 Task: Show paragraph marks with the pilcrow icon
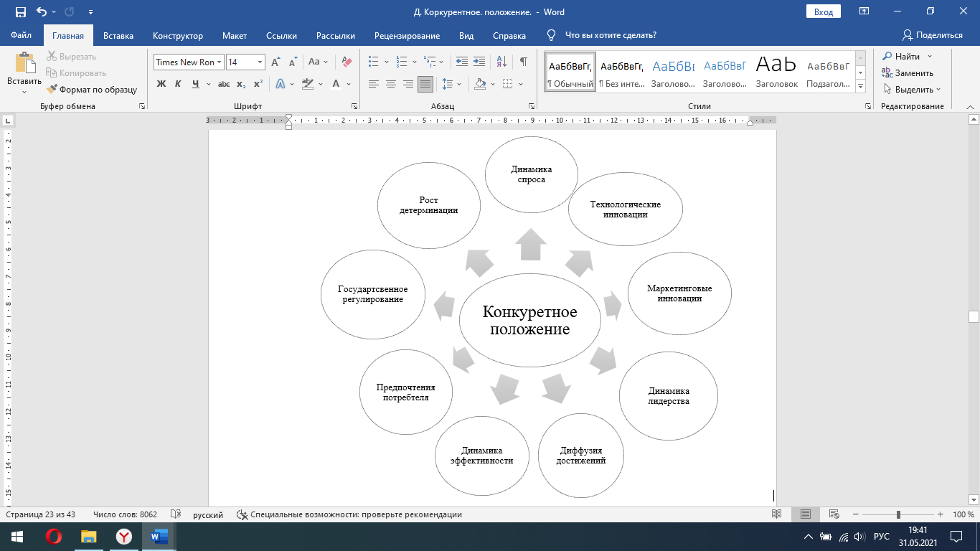[524, 62]
